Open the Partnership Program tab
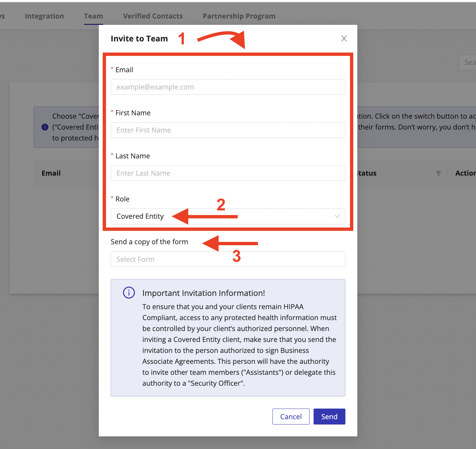The image size is (476, 449). coord(239,16)
